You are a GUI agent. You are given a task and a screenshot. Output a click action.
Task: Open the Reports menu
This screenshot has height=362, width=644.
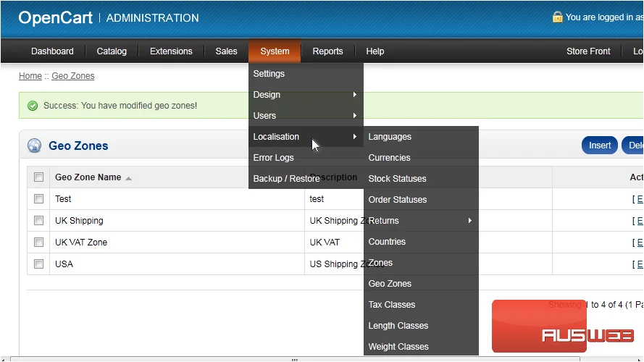coord(327,51)
